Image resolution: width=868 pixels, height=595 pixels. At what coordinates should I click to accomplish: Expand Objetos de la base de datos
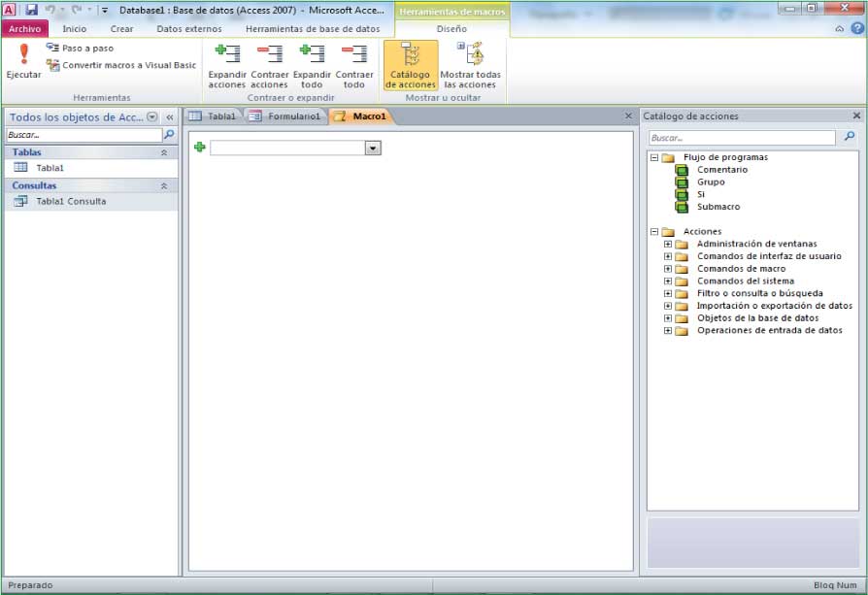(668, 318)
